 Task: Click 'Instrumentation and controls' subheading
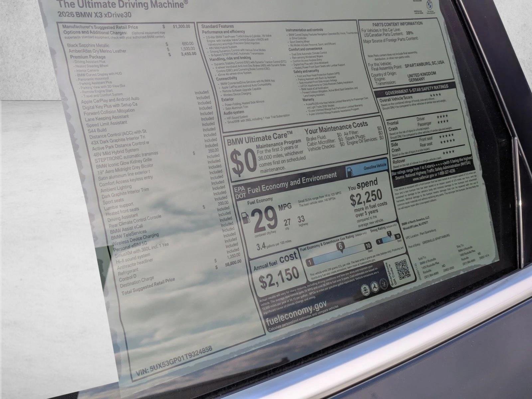point(304,30)
